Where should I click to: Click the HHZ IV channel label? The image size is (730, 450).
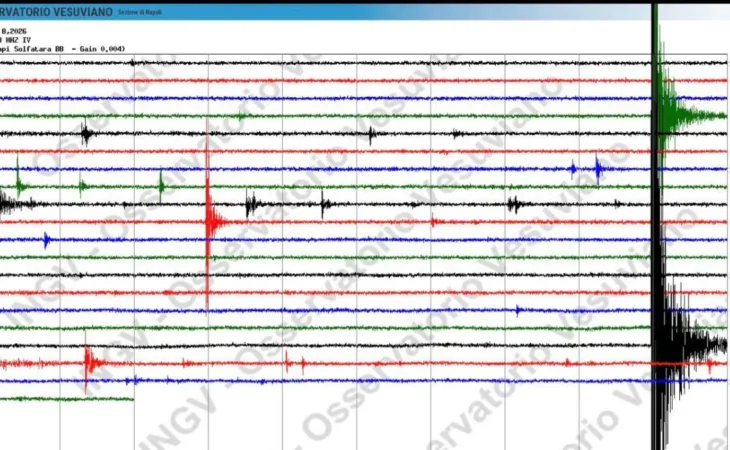click(x=18, y=40)
